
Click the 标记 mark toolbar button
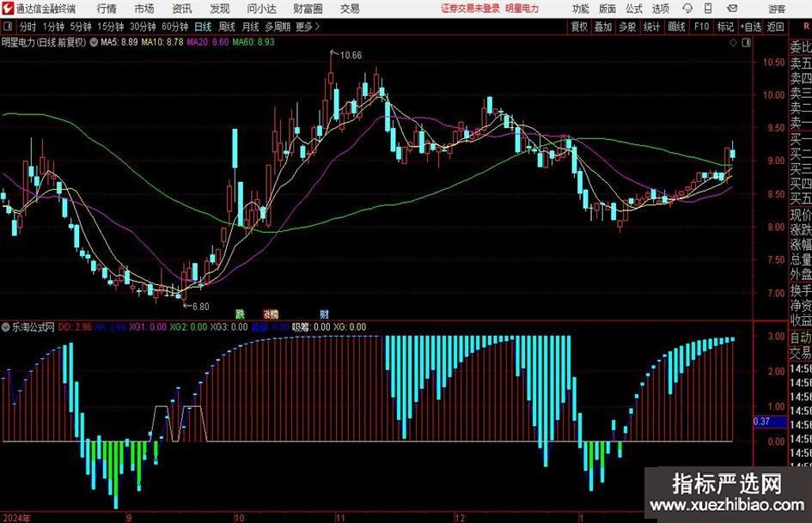point(725,27)
